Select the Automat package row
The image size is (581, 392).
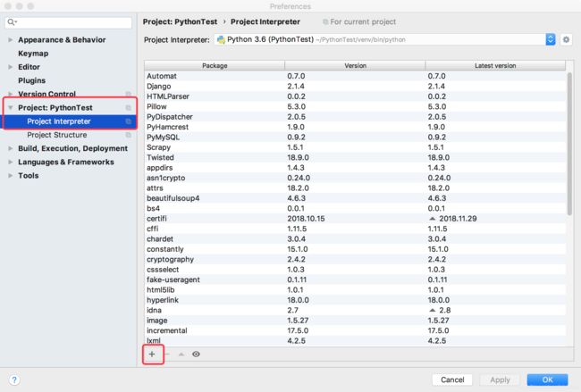click(x=355, y=76)
